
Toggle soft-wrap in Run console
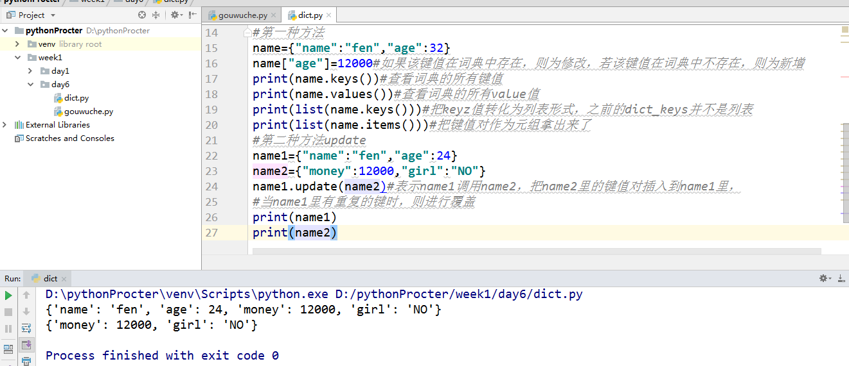(26, 328)
